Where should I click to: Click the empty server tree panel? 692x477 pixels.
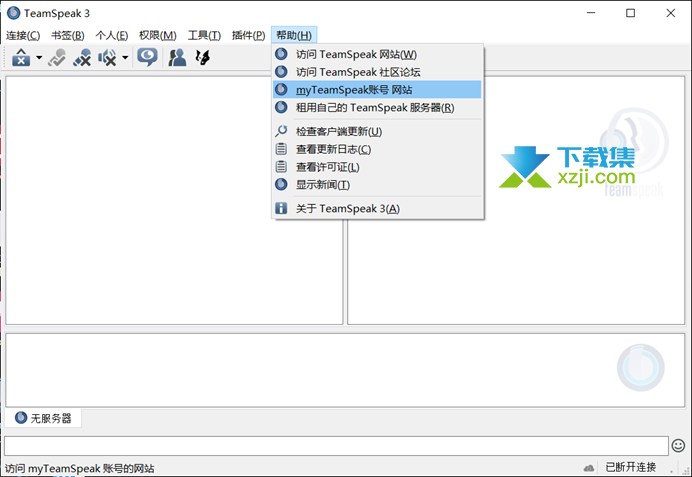(174, 200)
